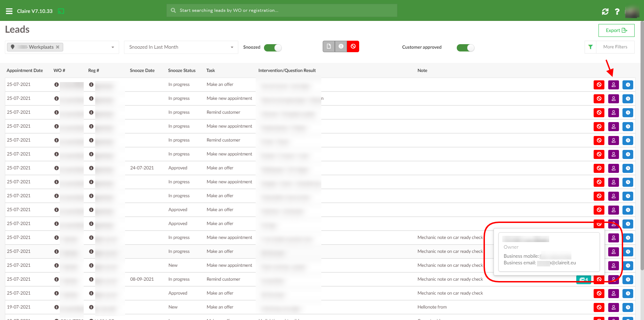The image size is (644, 320).
Task: Focus the leads search field
Action: coord(281,10)
